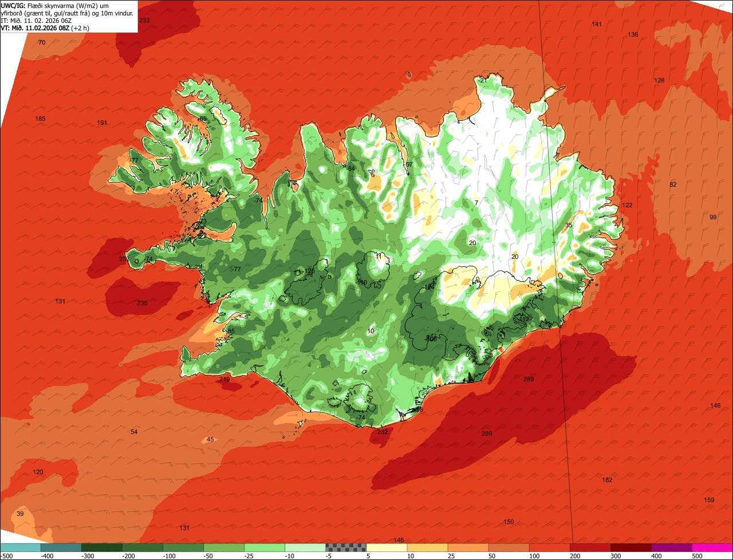The height and width of the screenshot is (560, 733).
Task: Click the '500' legend scale label
Action: point(697,556)
